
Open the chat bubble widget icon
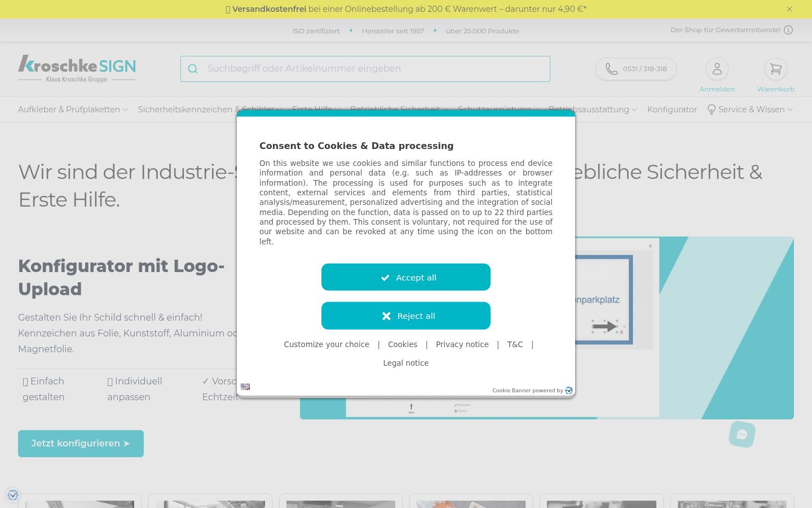[x=742, y=434]
